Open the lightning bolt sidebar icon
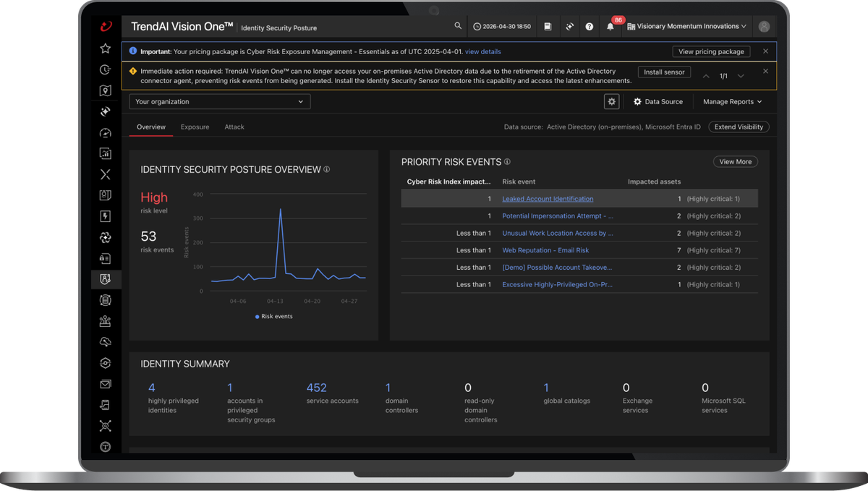 106,216
